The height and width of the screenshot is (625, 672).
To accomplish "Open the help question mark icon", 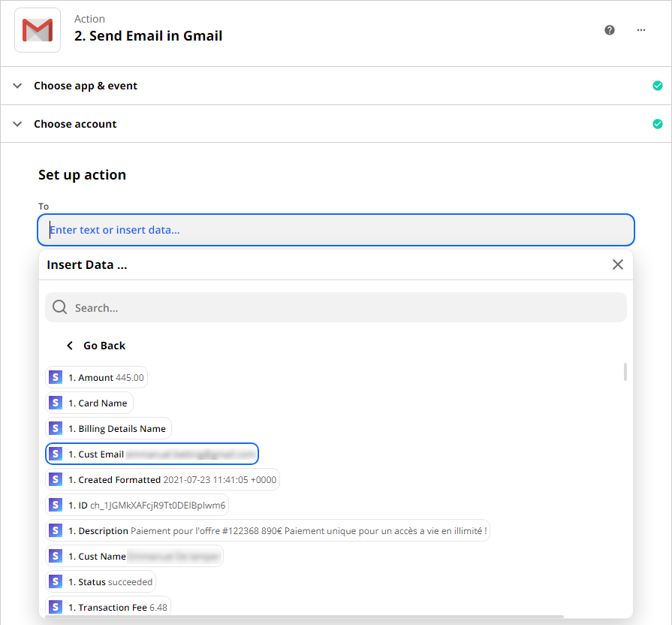I will (610, 30).
